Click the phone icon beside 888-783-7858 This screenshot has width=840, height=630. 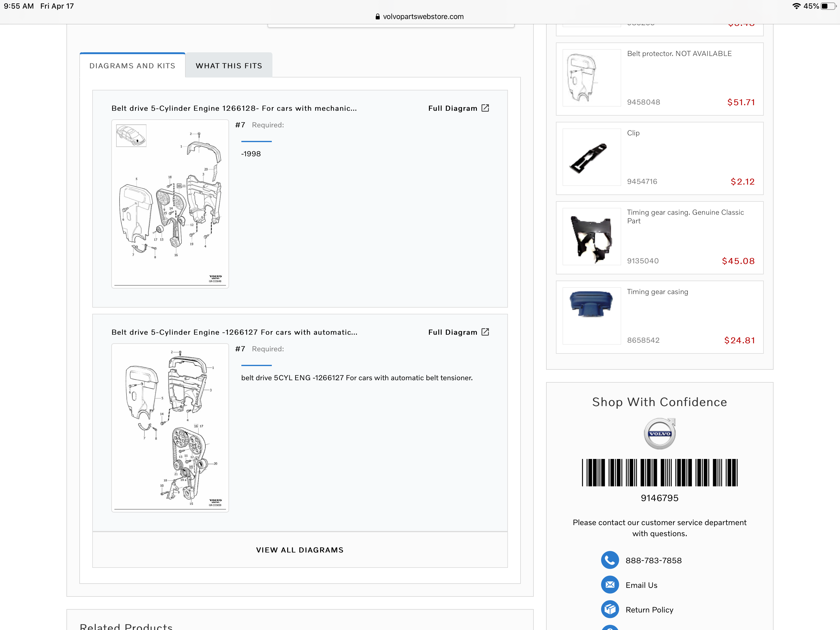tap(610, 560)
